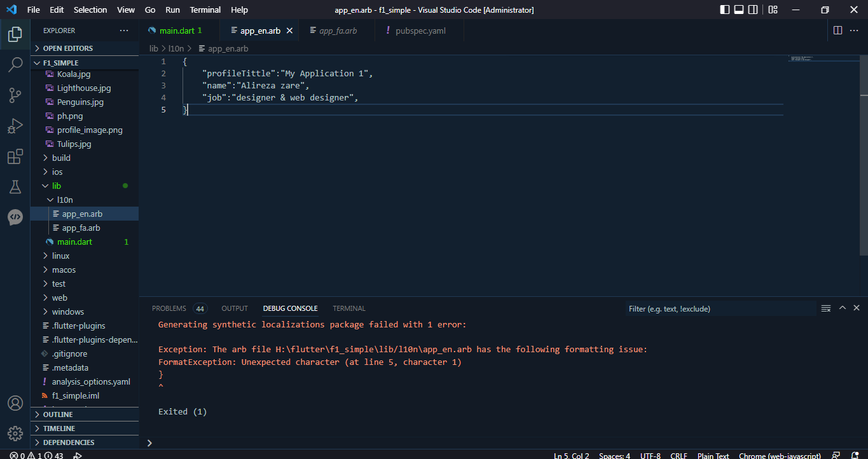Switch to the Terminal panel tab
868x459 pixels.
point(349,308)
